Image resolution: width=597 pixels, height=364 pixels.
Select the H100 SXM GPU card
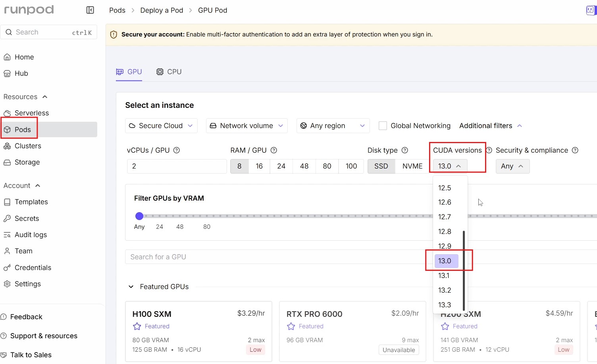pyautogui.click(x=199, y=331)
